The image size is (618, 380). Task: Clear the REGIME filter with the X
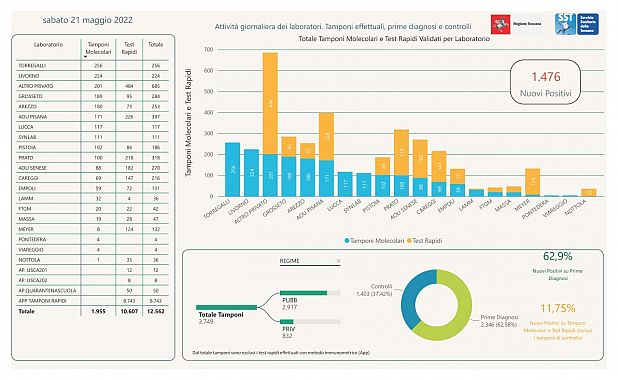pyautogui.click(x=338, y=261)
